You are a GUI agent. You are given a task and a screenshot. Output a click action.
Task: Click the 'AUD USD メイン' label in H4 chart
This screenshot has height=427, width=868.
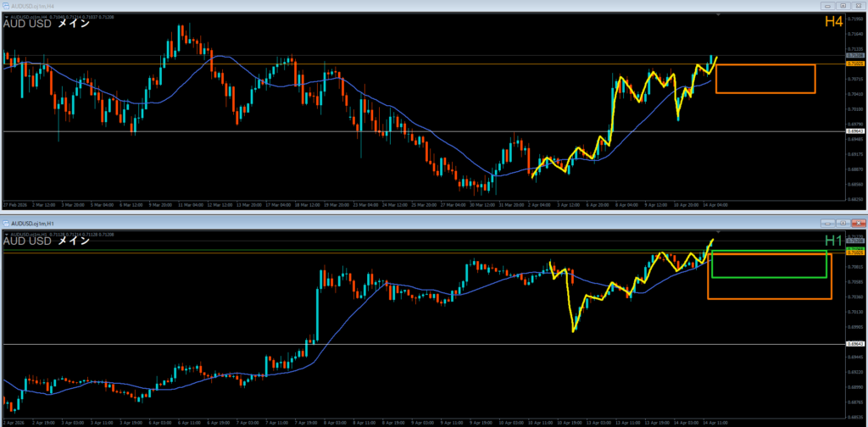coord(47,24)
